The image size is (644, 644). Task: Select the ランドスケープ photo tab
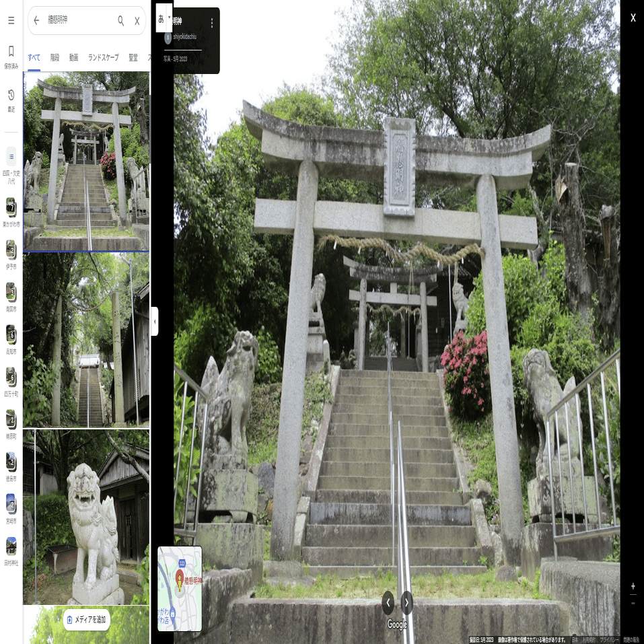pyautogui.click(x=104, y=57)
